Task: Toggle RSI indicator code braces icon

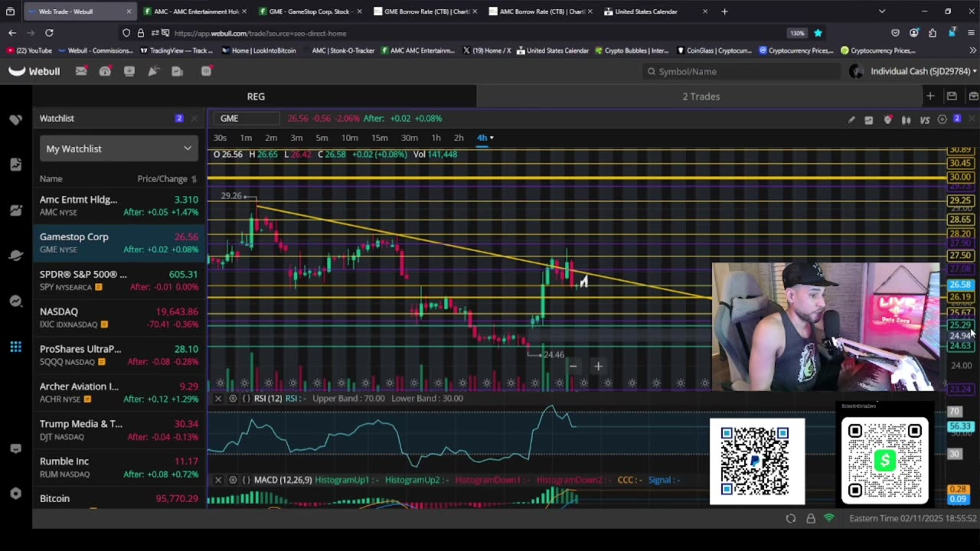Action: coord(246,398)
